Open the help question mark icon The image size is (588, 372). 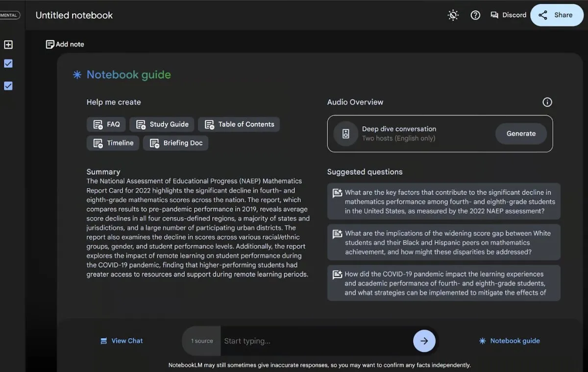475,15
